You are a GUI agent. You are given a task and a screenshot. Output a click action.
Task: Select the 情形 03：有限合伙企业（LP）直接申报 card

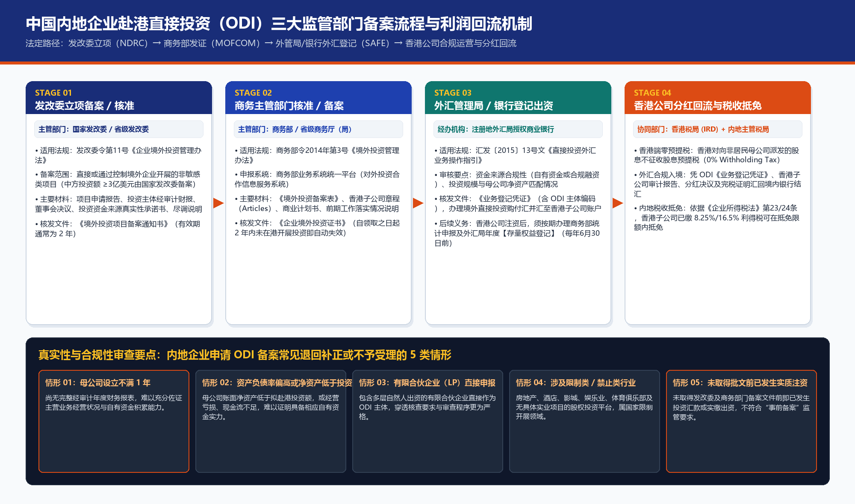427,421
